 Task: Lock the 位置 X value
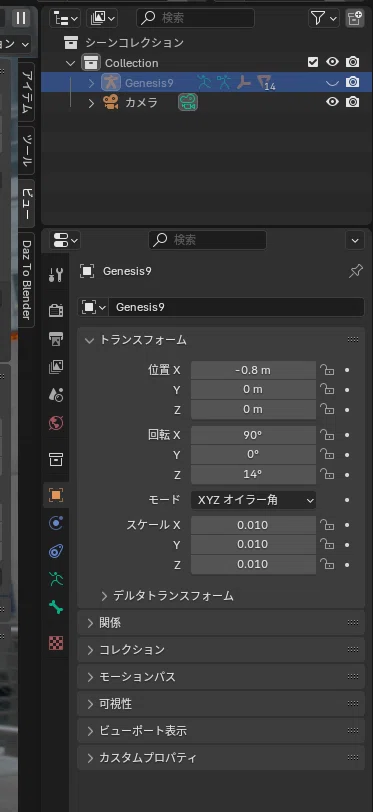coord(327,370)
